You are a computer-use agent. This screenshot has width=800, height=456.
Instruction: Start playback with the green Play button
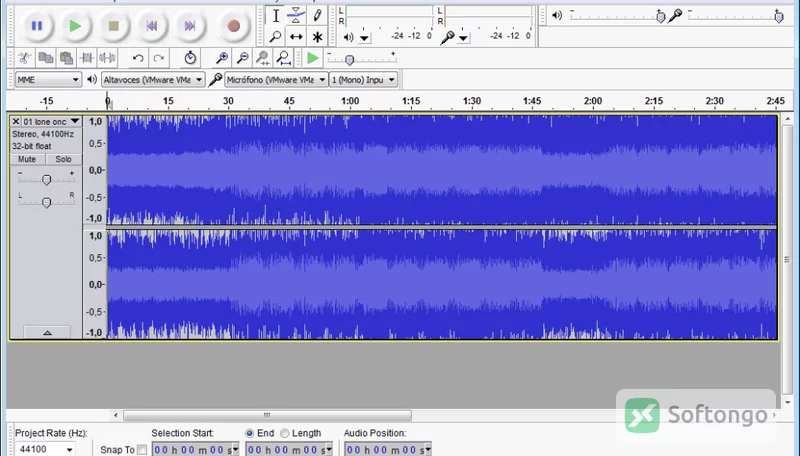(x=75, y=26)
